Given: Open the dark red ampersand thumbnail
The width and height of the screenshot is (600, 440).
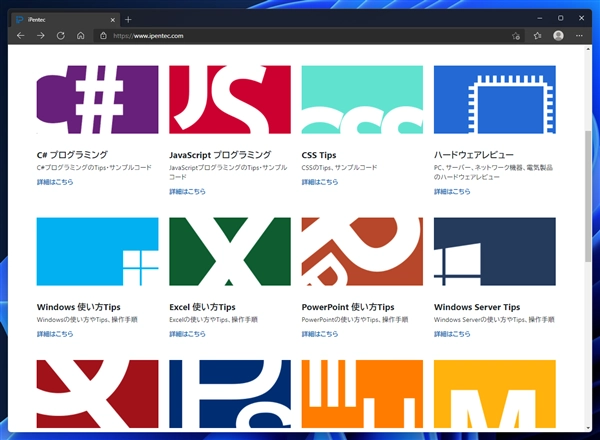Looking at the screenshot, I should 98,394.
